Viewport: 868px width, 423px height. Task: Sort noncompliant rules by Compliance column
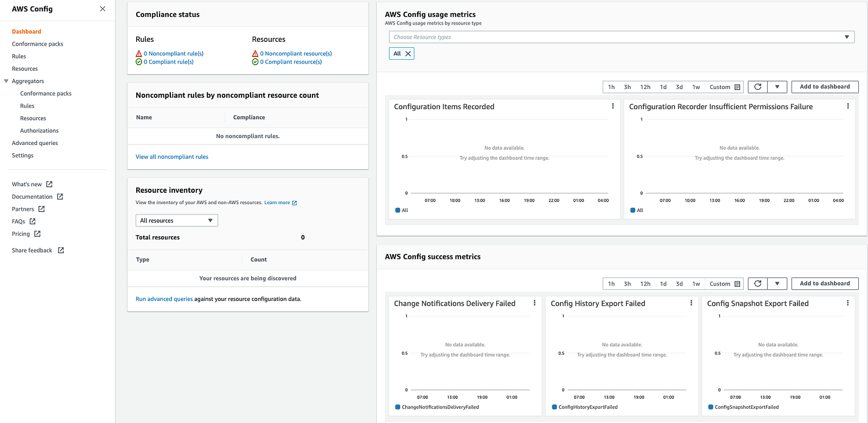click(249, 117)
